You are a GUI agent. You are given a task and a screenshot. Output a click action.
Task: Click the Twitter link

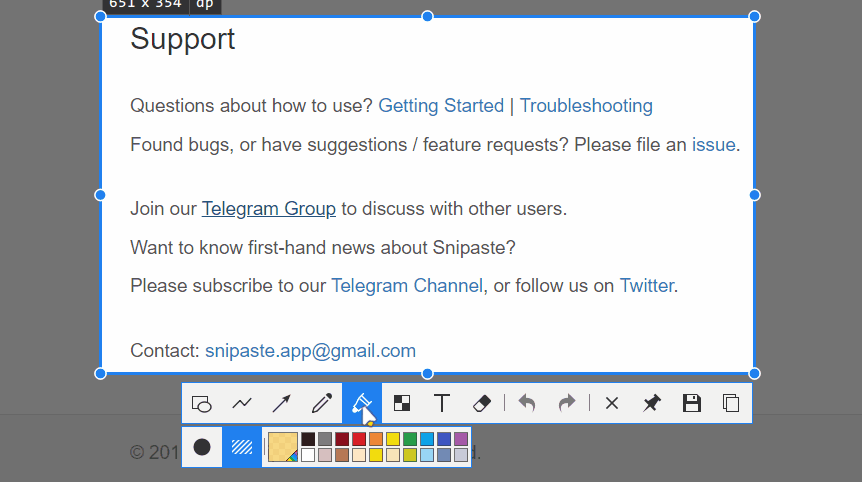tap(646, 286)
